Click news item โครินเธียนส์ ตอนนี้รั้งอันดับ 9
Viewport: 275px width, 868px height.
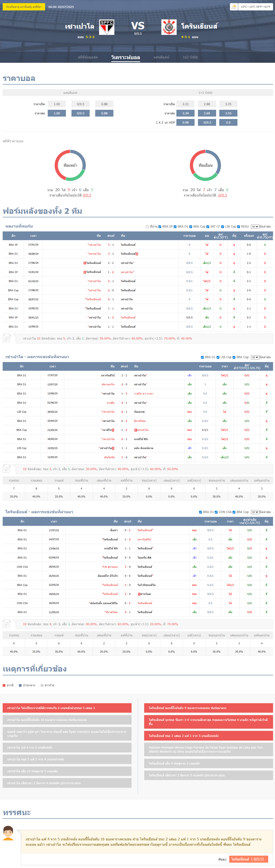(209, 708)
